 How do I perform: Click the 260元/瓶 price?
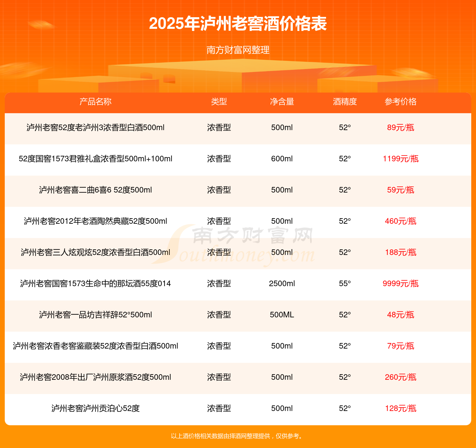[401, 377]
